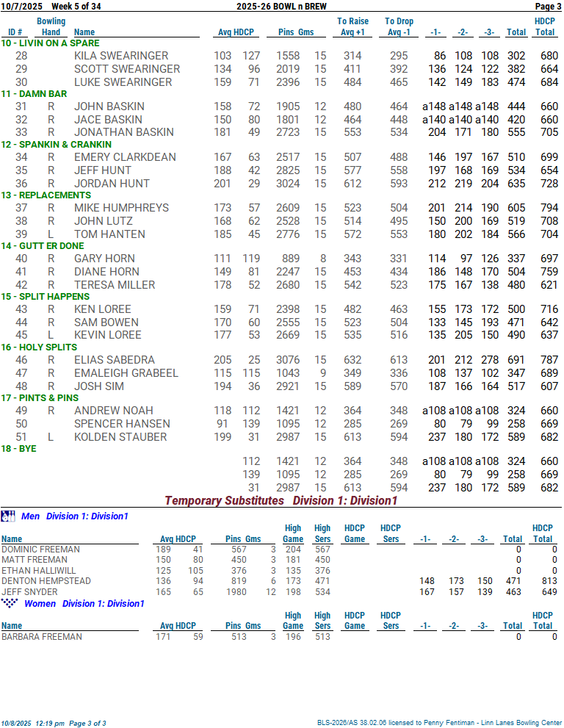564x728 pixels.
Task: Click the 18 - BYE team heading
Action: (x=18, y=449)
